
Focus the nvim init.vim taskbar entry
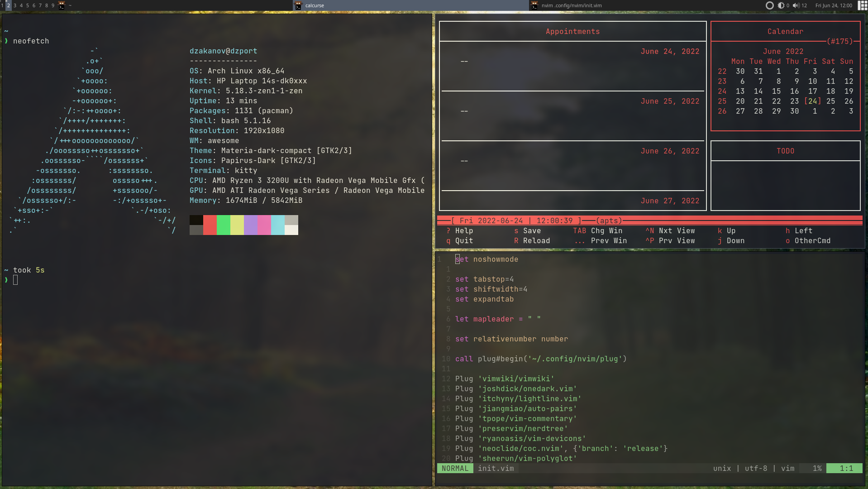[571, 5]
